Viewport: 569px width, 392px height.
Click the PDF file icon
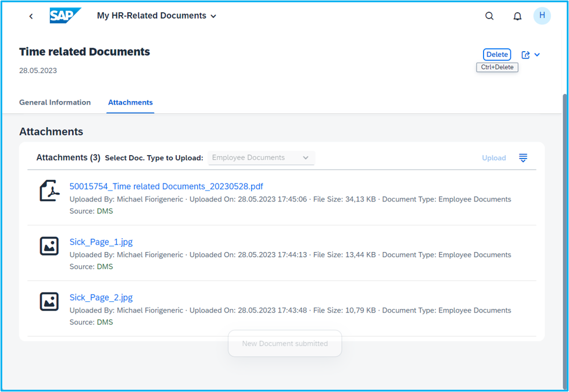[x=49, y=190]
